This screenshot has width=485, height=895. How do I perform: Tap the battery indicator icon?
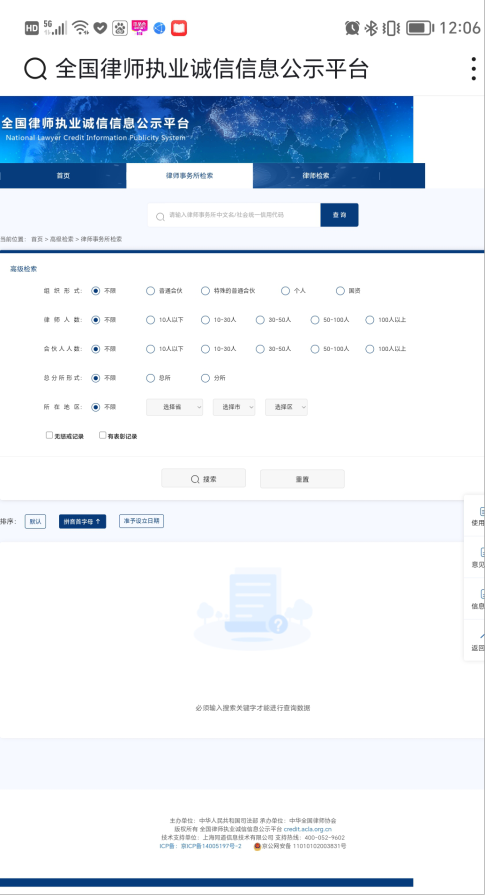pos(420,27)
